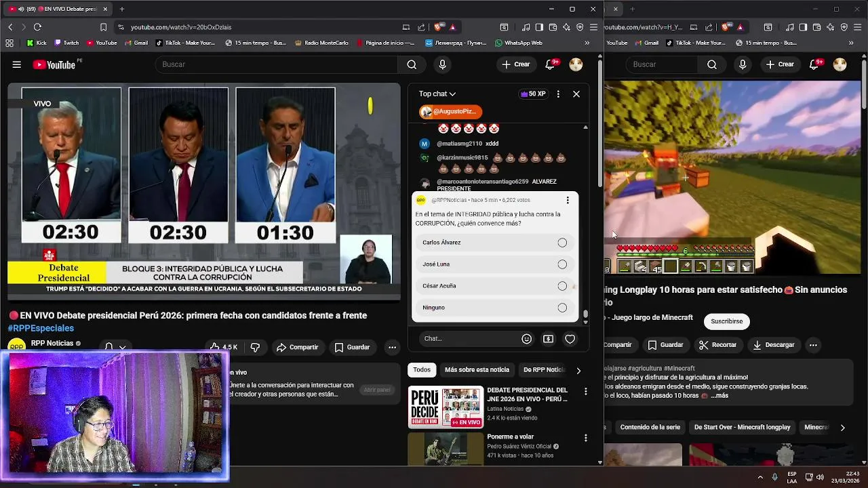Open more actions under debate video
This screenshot has height=488, width=868.
tap(392, 347)
